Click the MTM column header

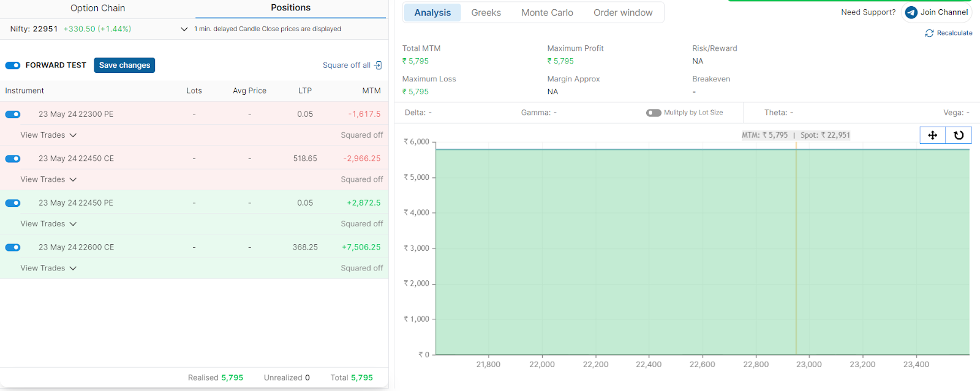pyautogui.click(x=371, y=91)
